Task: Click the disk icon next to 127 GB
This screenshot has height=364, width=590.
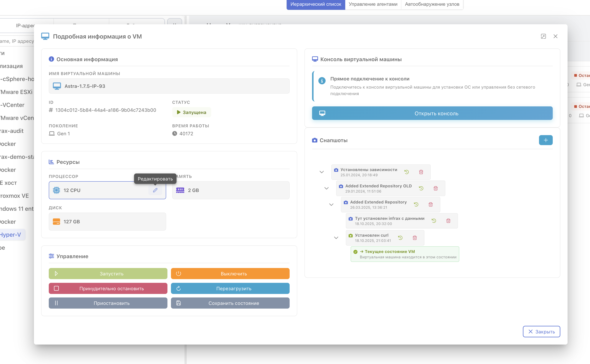Action: coord(57,221)
